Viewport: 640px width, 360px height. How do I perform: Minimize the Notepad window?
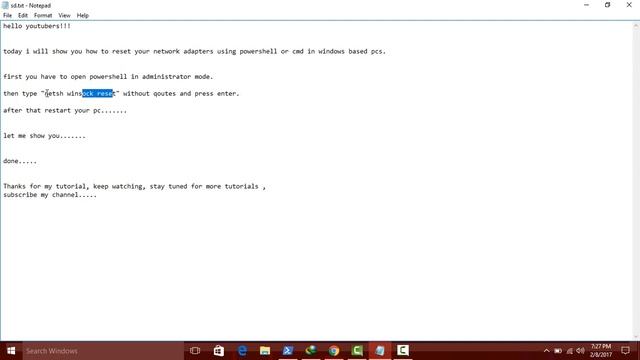tap(587, 5)
